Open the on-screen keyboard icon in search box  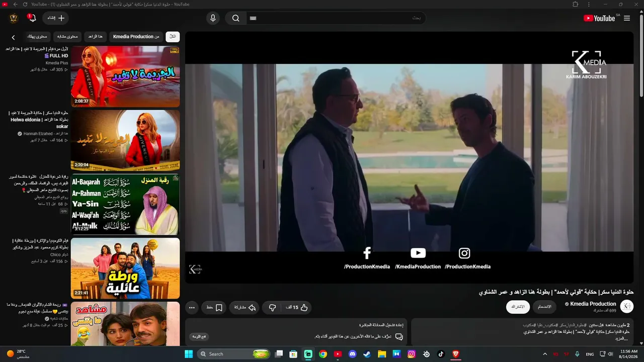(253, 18)
